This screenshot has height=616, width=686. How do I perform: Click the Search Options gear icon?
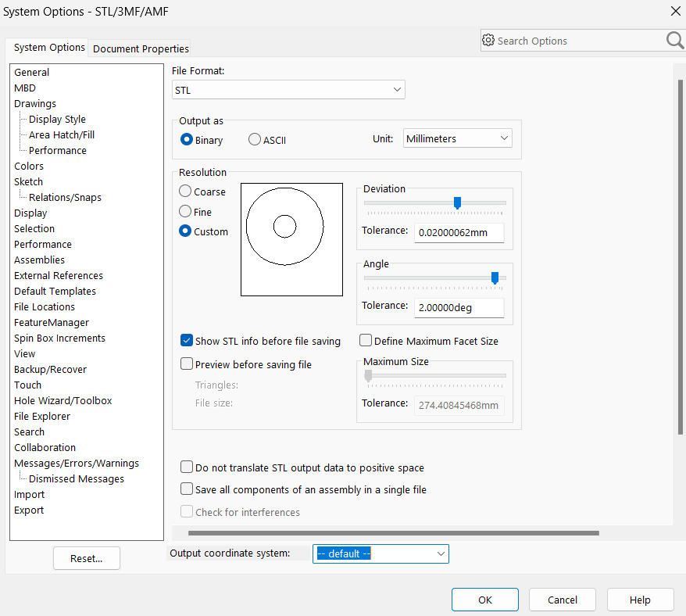pos(488,41)
